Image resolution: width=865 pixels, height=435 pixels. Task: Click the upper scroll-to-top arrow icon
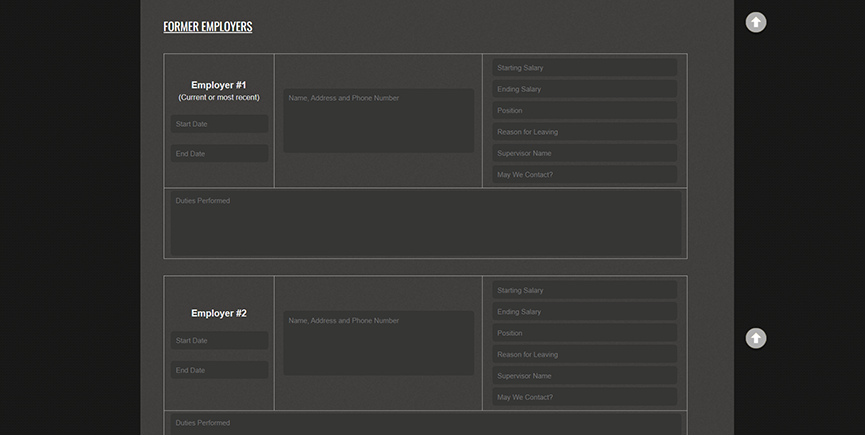[756, 22]
